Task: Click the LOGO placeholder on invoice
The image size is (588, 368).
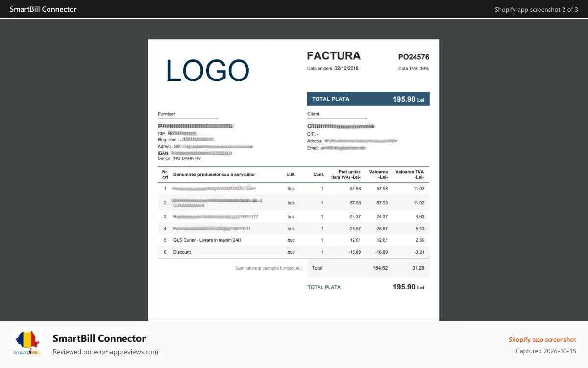Action: (208, 70)
